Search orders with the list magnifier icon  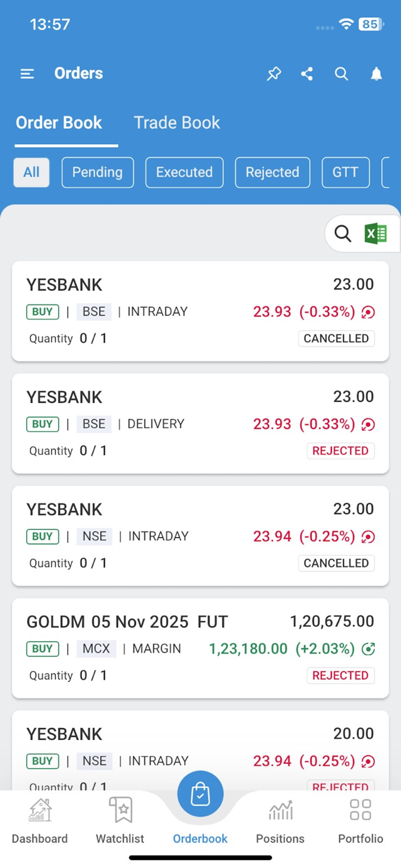[x=343, y=234]
